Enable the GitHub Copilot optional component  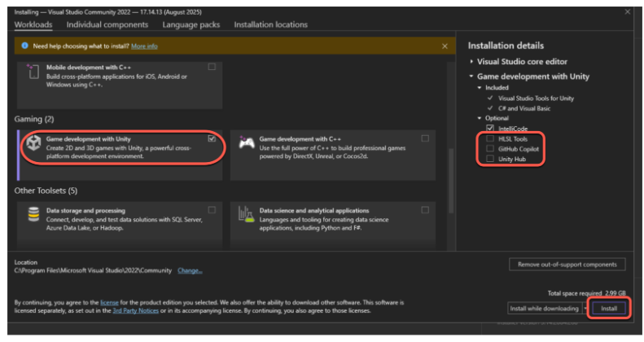(489, 149)
